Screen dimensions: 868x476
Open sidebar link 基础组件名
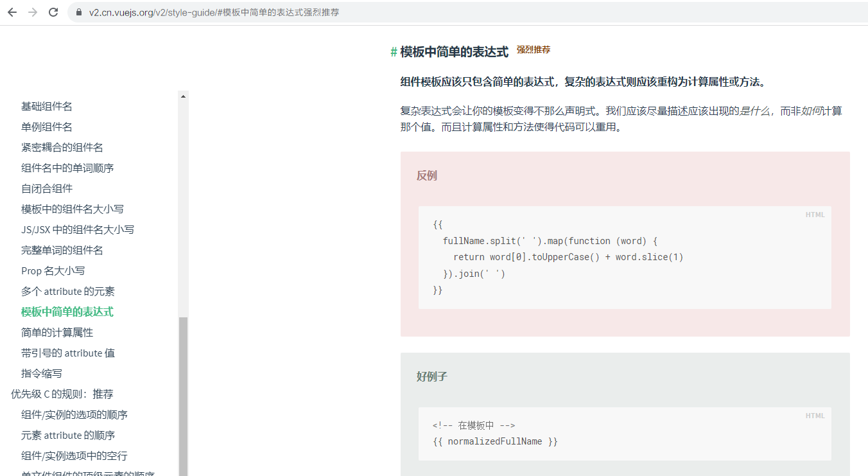point(47,106)
